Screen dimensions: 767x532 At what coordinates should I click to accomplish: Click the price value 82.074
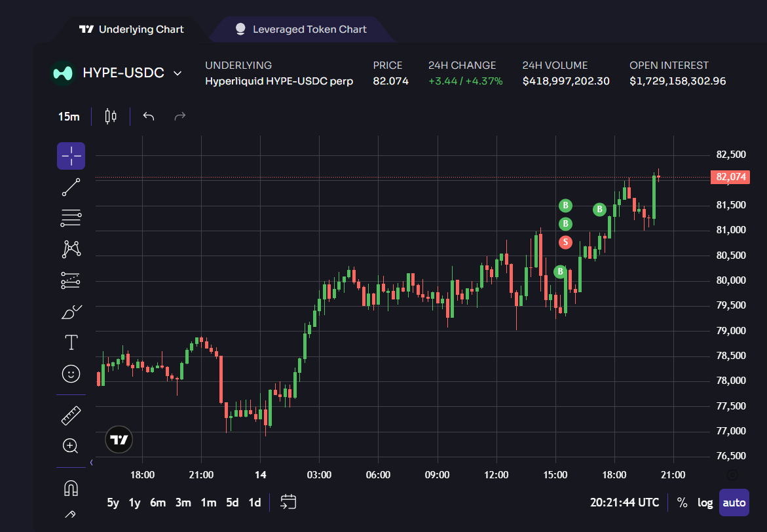(x=390, y=81)
